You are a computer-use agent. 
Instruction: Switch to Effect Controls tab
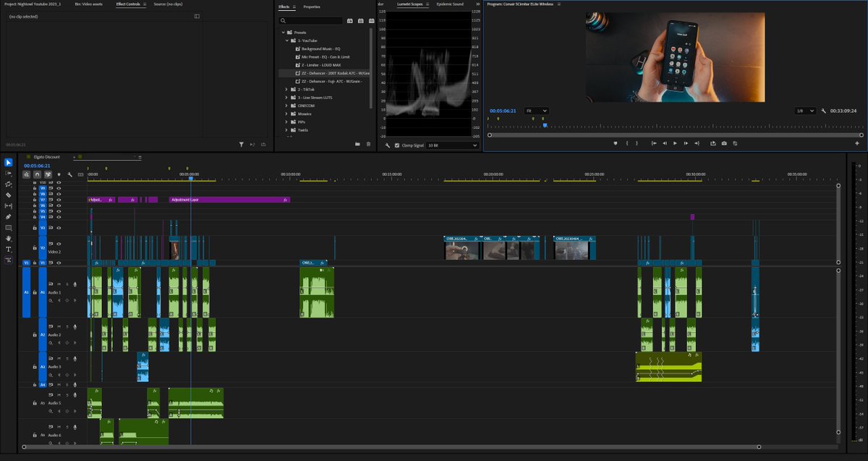[x=128, y=4]
